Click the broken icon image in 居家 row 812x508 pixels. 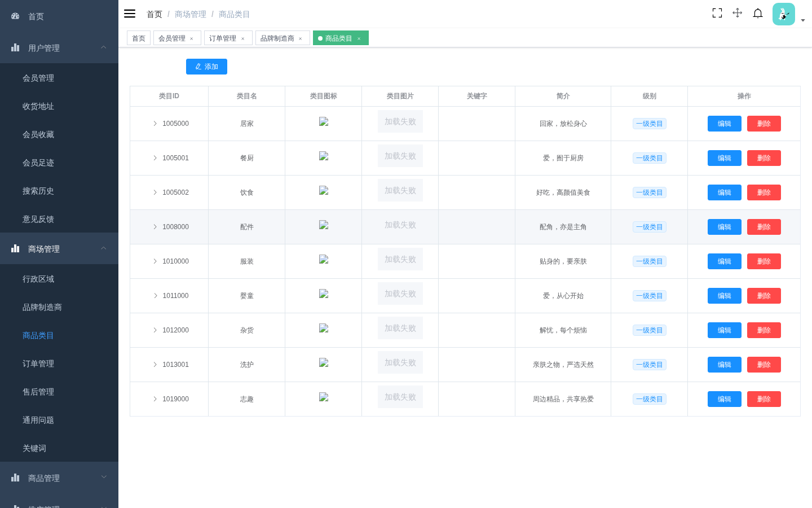324,121
